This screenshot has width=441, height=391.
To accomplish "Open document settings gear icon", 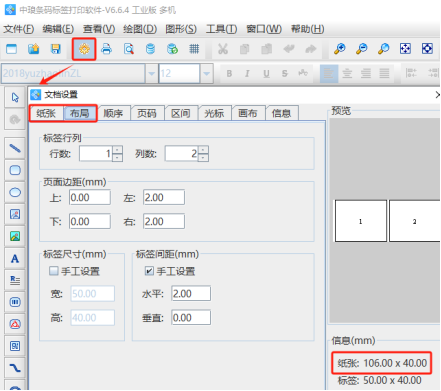I will (84, 49).
